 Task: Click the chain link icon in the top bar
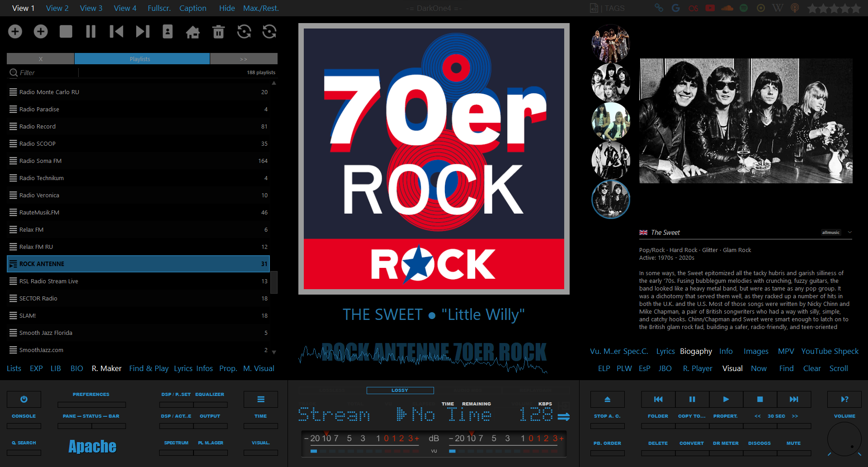(x=659, y=8)
